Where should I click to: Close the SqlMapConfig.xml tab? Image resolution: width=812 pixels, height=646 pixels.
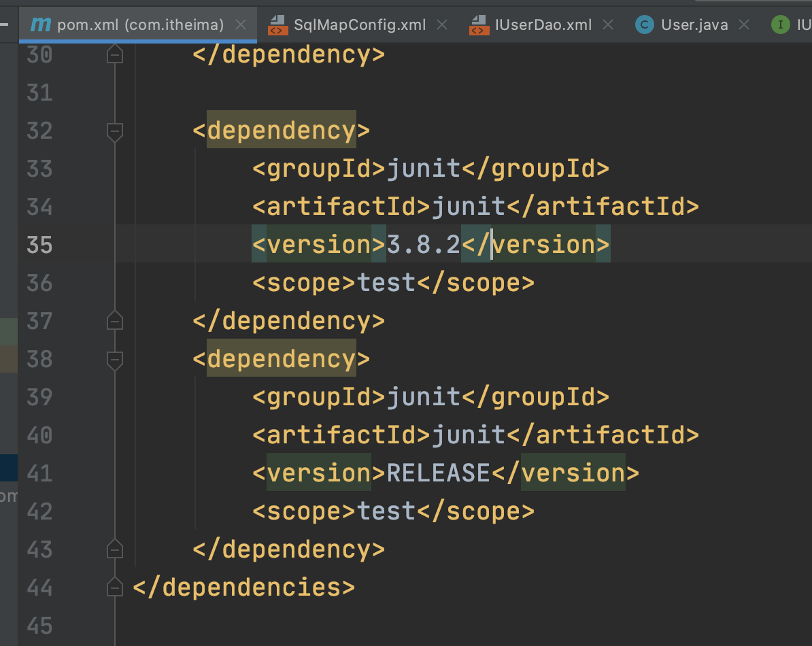coord(442,24)
